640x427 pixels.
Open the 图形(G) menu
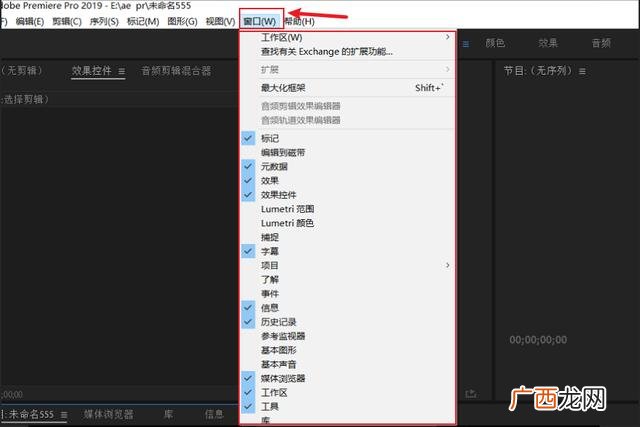[x=182, y=21]
